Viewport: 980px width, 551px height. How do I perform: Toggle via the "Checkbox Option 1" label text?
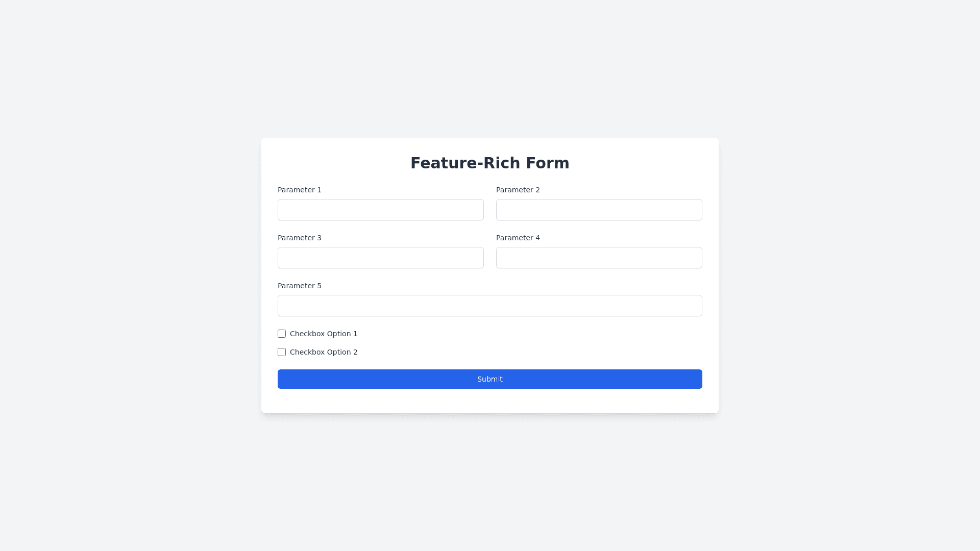tap(324, 334)
